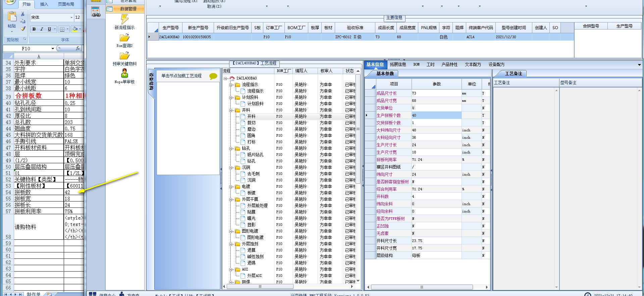Click the Copy icon in clipboard group

pos(22,21)
